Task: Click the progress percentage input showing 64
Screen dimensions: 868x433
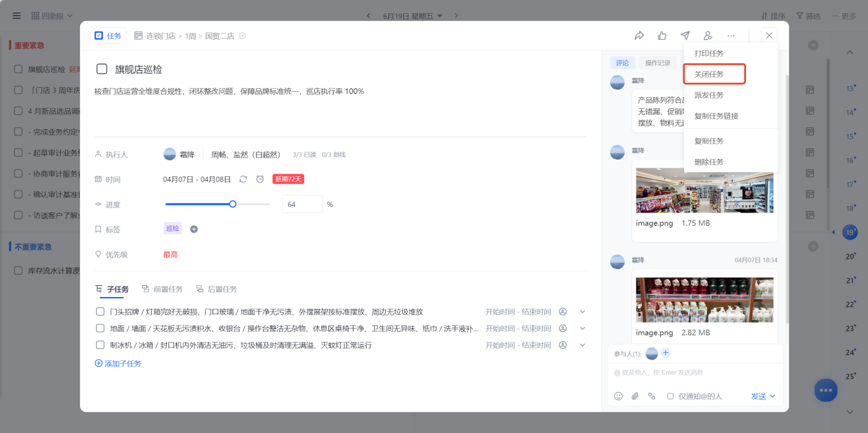Action: (303, 204)
